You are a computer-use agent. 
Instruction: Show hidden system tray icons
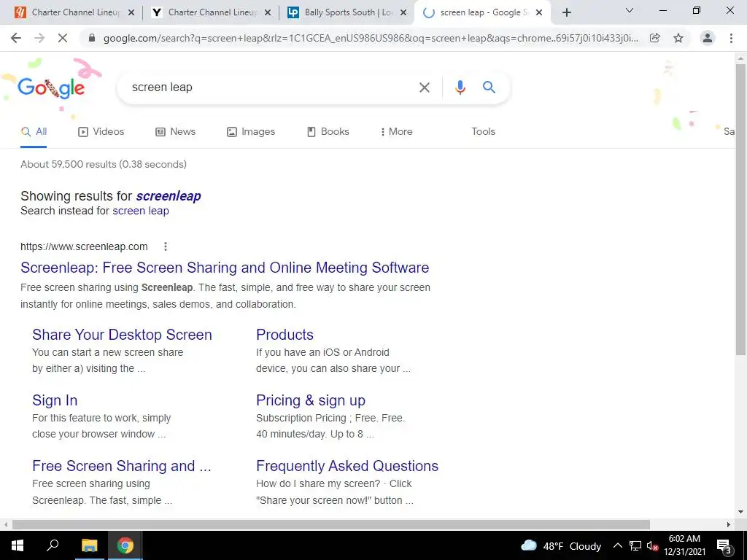pyautogui.click(x=617, y=545)
